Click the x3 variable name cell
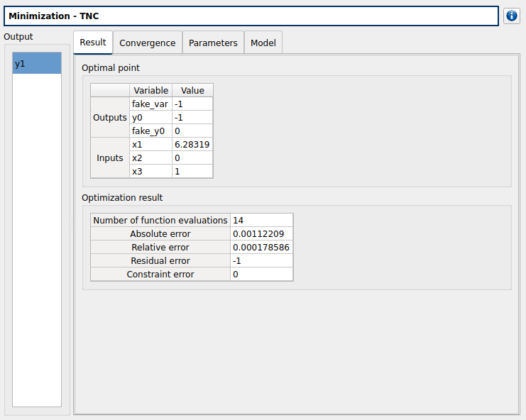This screenshot has width=526, height=420. (x=150, y=171)
